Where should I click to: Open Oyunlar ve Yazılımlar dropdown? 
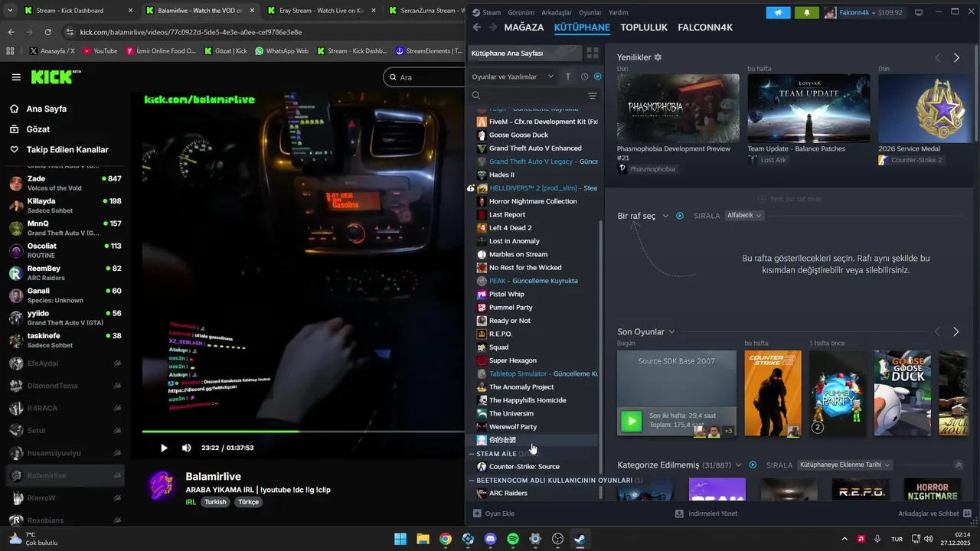pyautogui.click(x=512, y=77)
